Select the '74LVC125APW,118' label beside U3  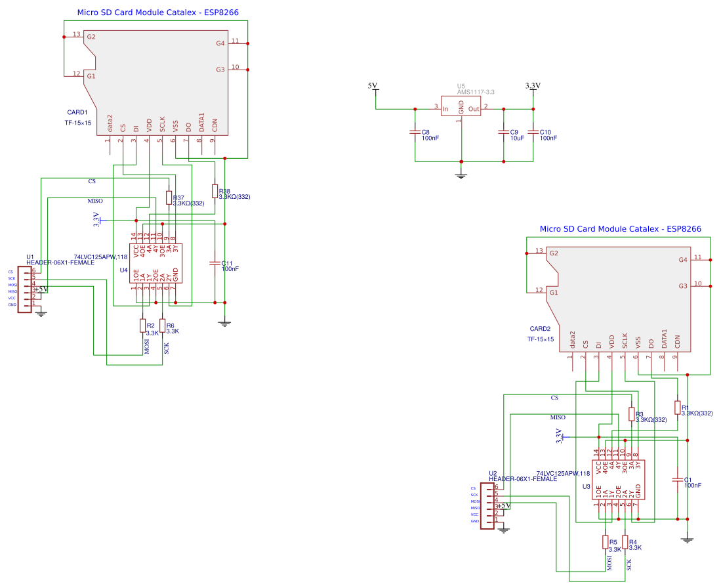point(563,473)
